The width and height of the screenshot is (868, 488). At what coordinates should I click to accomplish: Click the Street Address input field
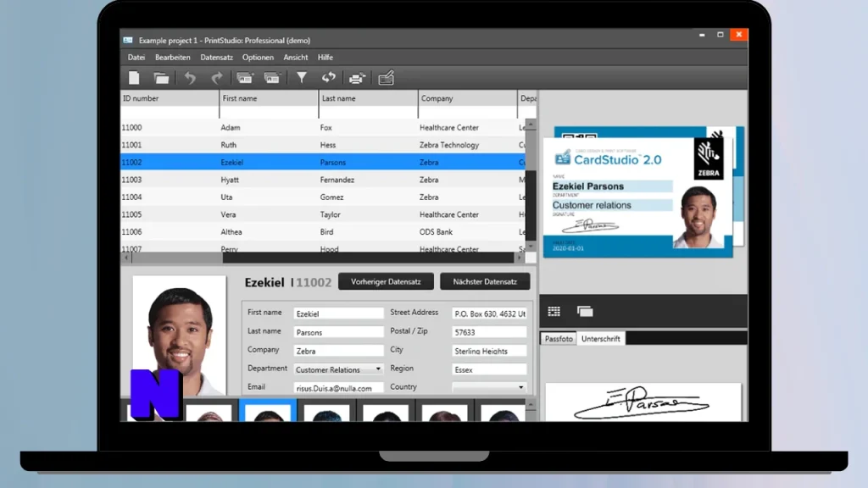(x=489, y=313)
